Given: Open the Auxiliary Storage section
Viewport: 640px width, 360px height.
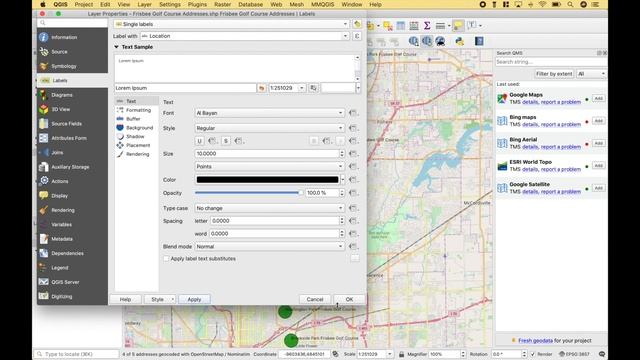Looking at the screenshot, I should [x=72, y=167].
